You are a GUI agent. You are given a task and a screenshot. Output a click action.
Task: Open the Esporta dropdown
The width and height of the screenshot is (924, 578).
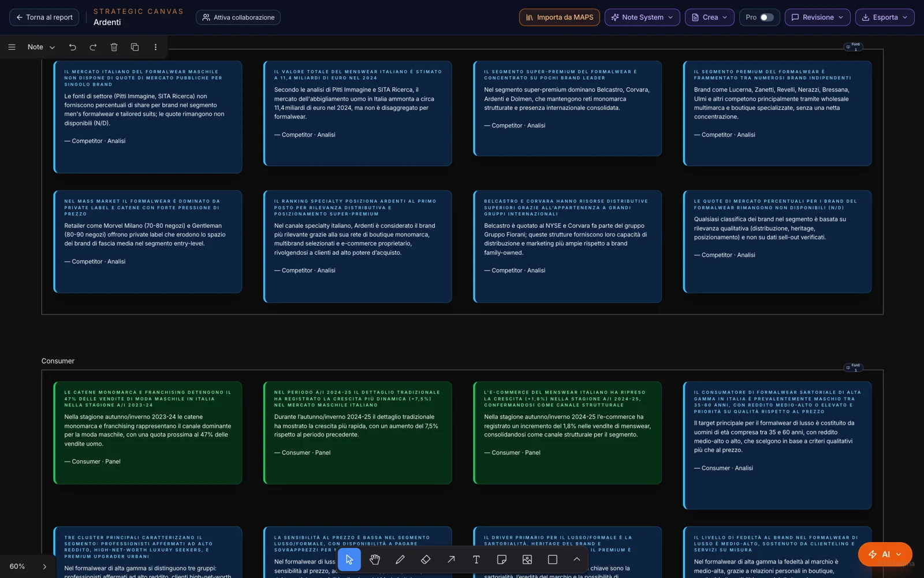885,17
